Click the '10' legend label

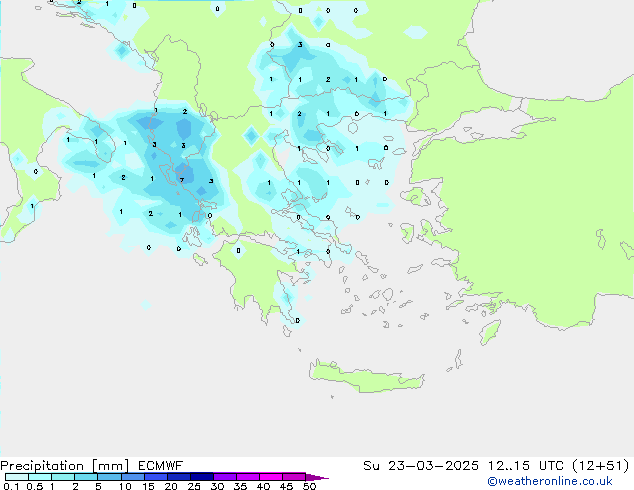click(x=125, y=486)
